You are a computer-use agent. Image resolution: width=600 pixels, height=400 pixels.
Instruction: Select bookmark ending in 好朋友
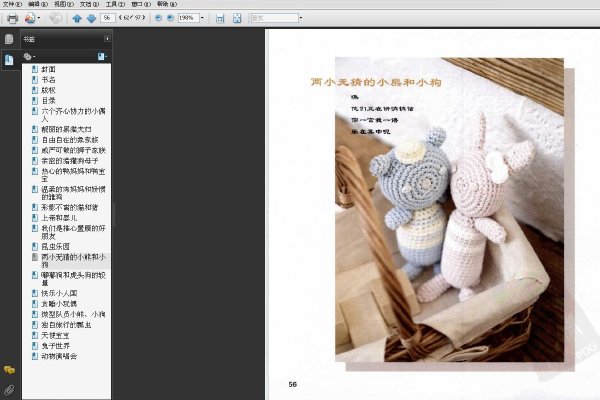(73, 232)
